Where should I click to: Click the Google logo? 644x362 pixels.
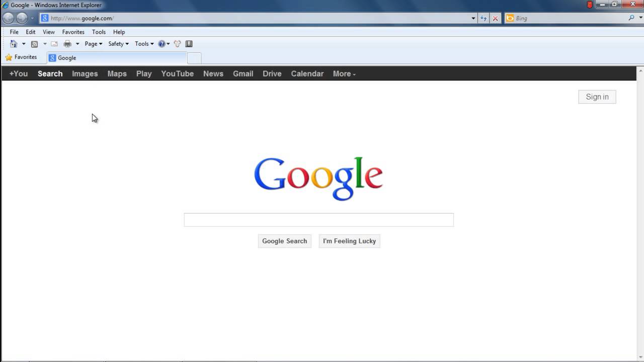tap(318, 178)
